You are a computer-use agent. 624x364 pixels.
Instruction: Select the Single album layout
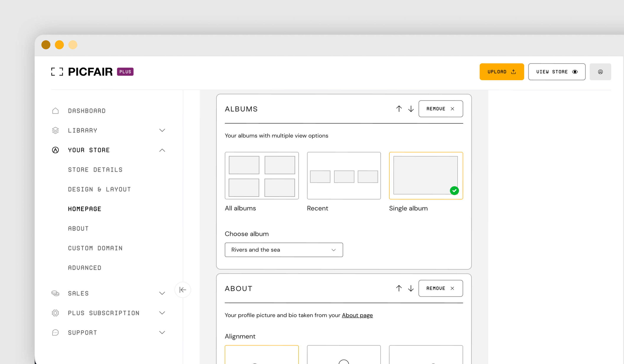426,175
